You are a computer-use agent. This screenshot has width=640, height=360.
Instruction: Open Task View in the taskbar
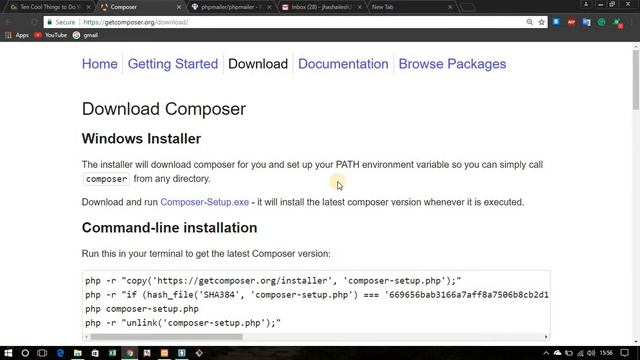[42, 353]
